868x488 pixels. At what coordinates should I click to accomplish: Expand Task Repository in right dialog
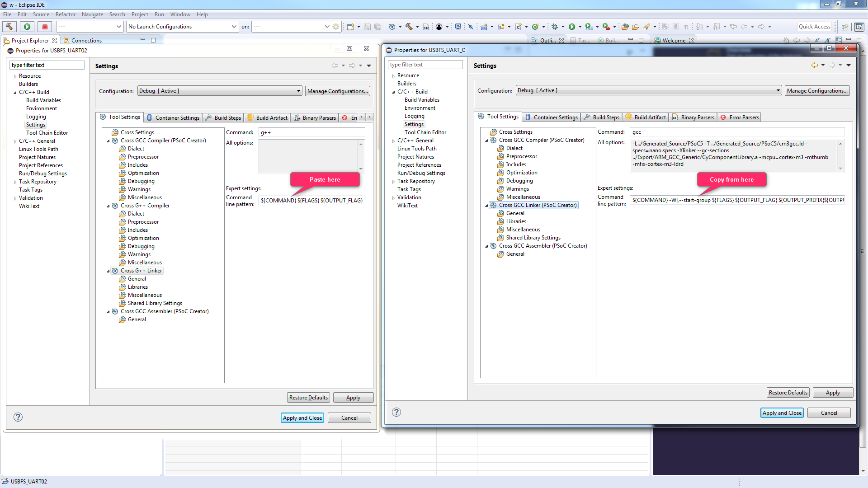394,182
